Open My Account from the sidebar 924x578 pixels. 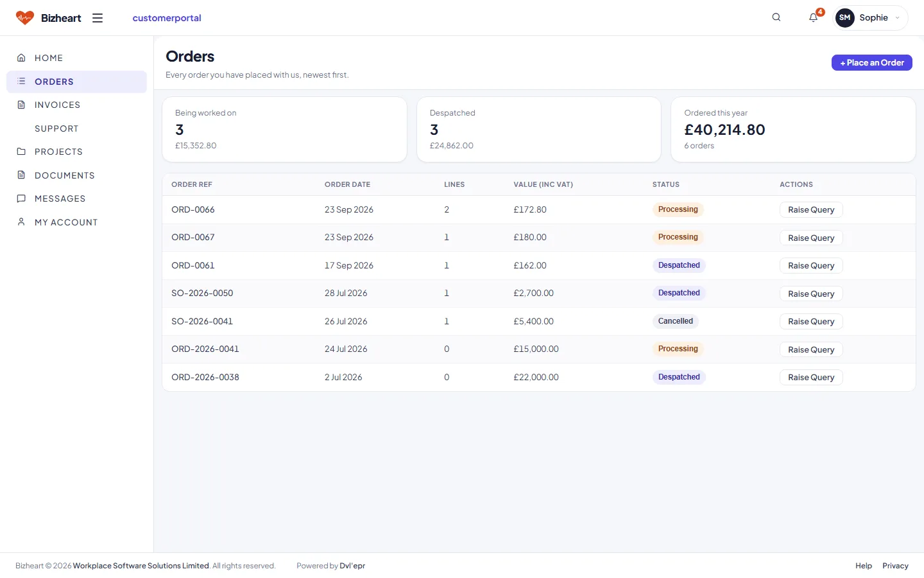click(x=76, y=222)
